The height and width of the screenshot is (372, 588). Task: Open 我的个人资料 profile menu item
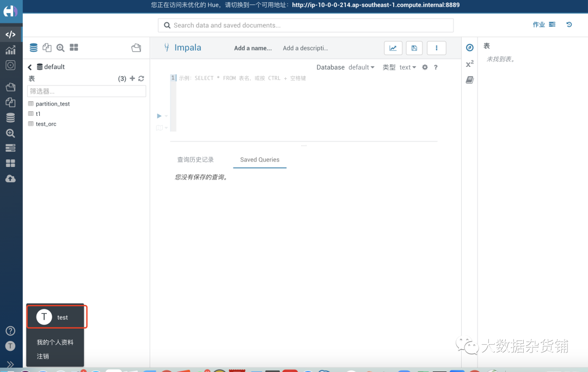pyautogui.click(x=55, y=342)
